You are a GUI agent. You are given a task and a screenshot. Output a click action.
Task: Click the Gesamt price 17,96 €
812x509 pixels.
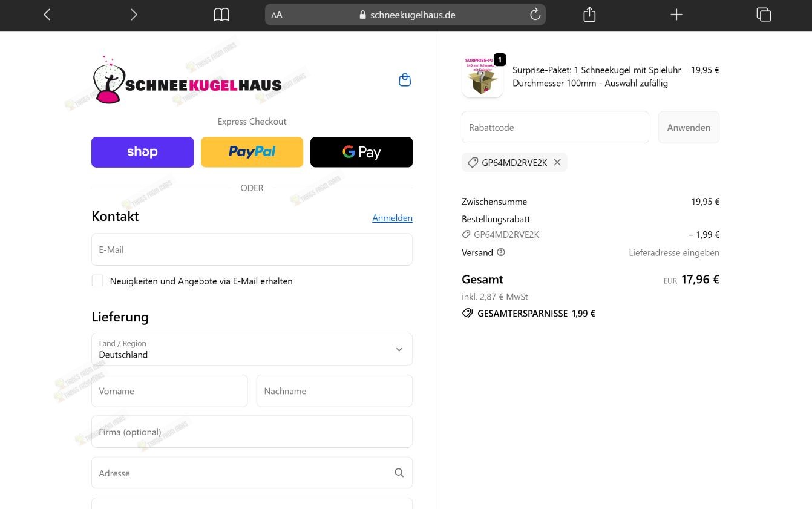pyautogui.click(x=700, y=280)
